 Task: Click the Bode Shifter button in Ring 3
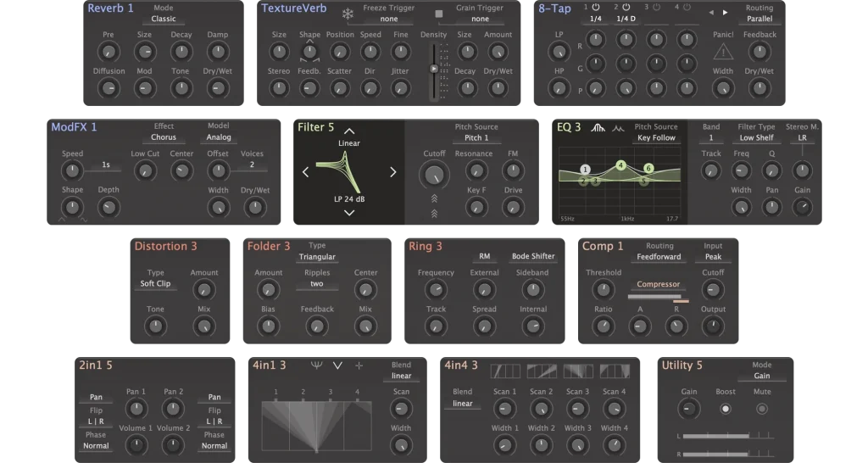click(532, 256)
